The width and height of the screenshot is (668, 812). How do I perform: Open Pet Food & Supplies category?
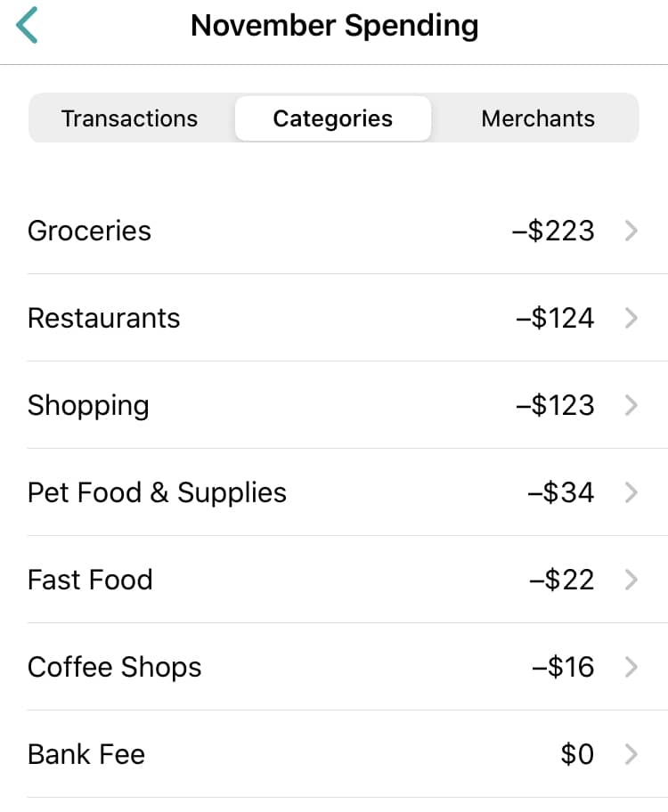pos(157,493)
